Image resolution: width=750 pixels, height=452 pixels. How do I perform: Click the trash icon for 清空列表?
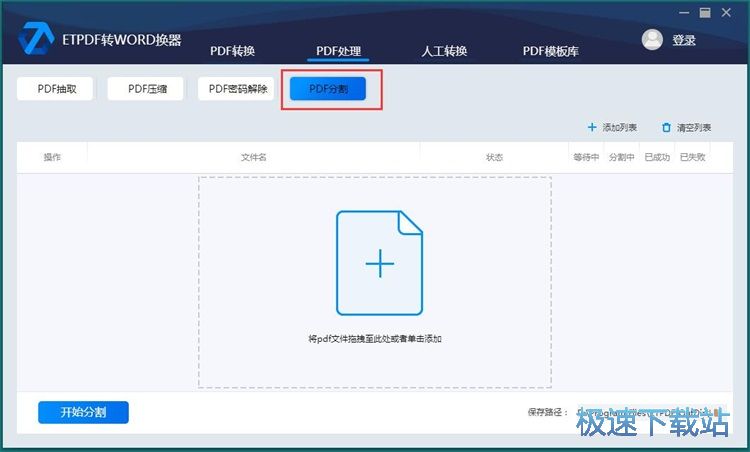click(666, 128)
